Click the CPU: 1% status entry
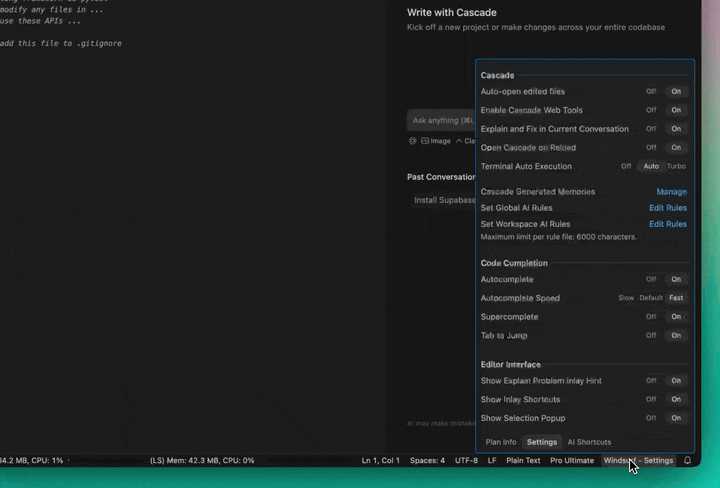 [32, 460]
